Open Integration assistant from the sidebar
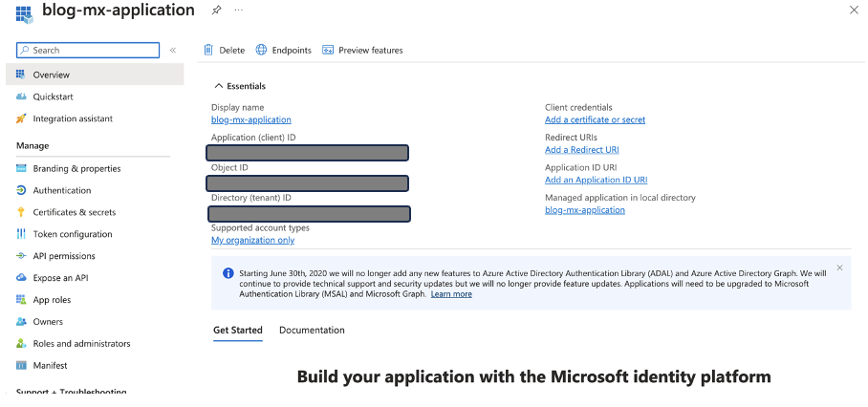The image size is (868, 407). (x=73, y=118)
